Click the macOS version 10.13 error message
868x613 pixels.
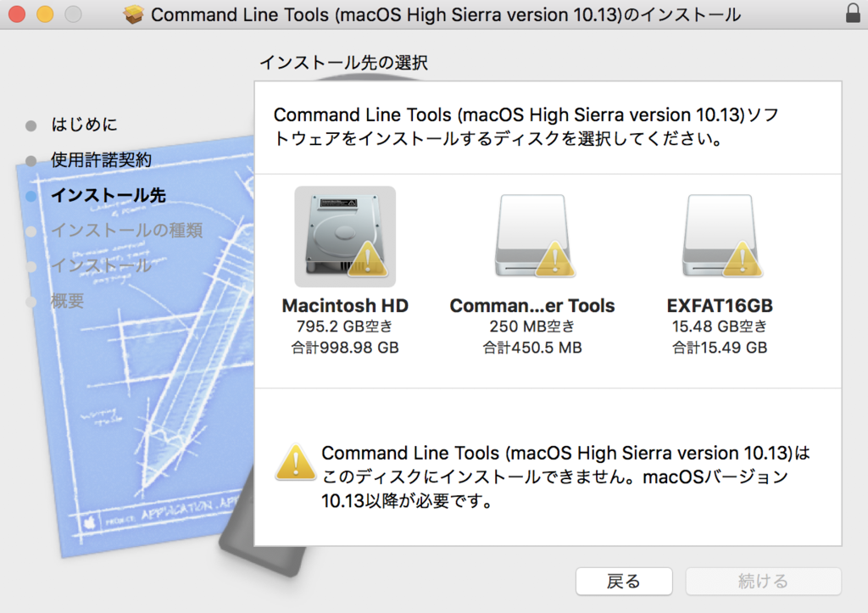[x=565, y=476]
